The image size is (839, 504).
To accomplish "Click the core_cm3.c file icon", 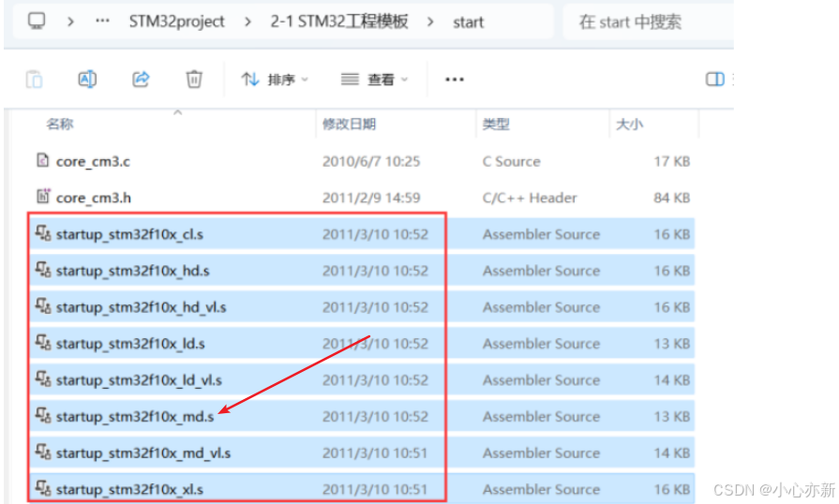I will pyautogui.click(x=42, y=160).
